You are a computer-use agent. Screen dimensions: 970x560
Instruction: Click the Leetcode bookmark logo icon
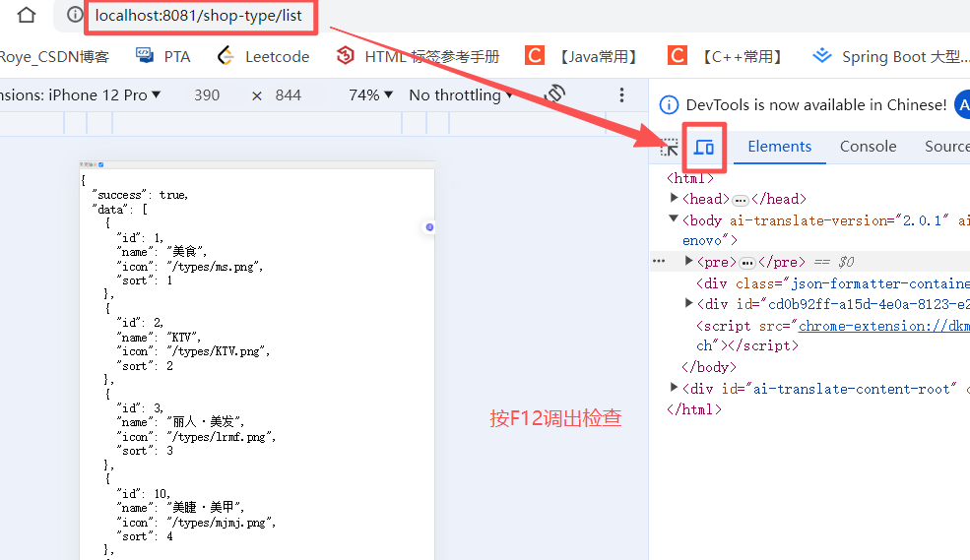(226, 56)
